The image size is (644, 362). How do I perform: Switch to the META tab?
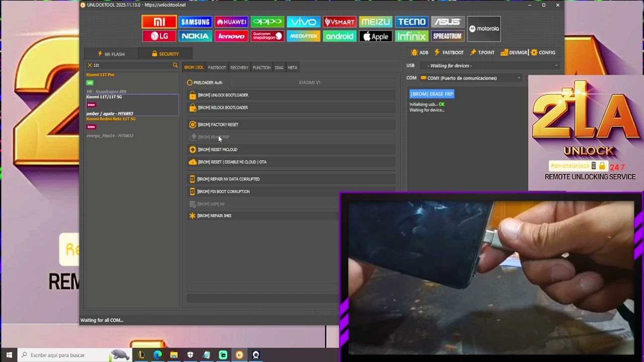292,67
